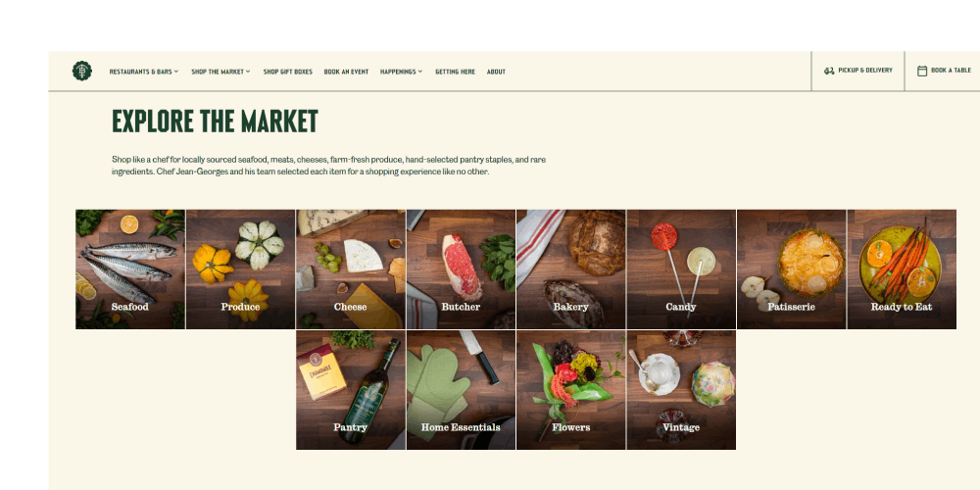This screenshot has height=490, width=980.
Task: Select the Vintage category tile
Action: point(681,390)
